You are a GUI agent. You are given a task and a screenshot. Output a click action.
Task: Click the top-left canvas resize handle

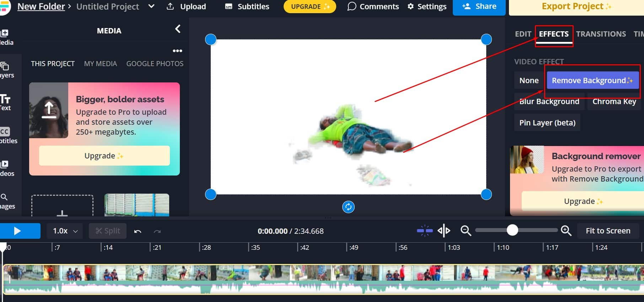211,39
